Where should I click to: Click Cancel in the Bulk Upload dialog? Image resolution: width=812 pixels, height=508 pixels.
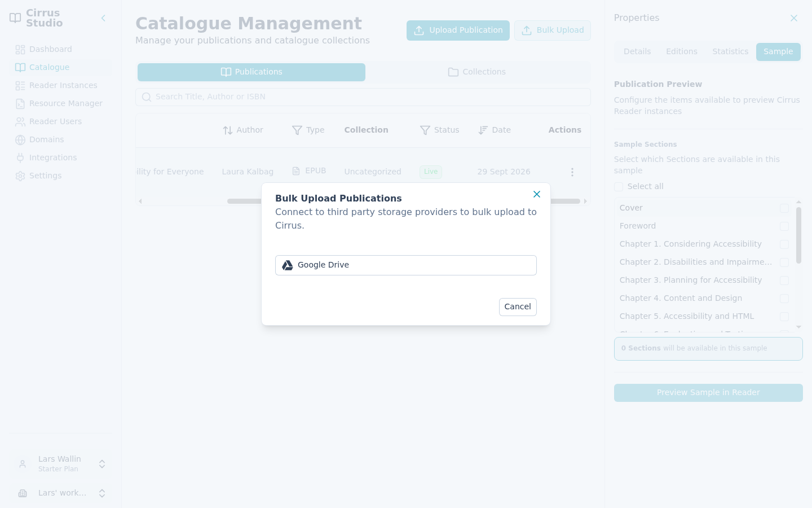[x=518, y=307]
